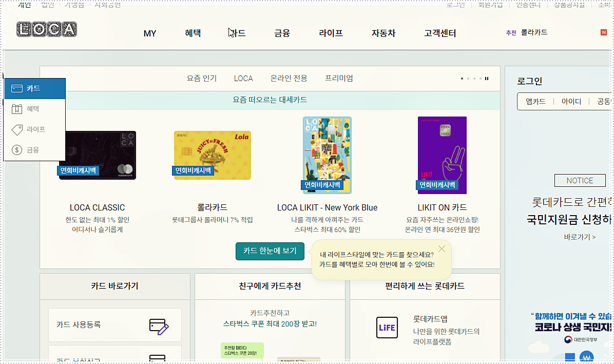Select the 아이디 login tab
Viewport: 614px width, 364px height.
[x=571, y=101]
